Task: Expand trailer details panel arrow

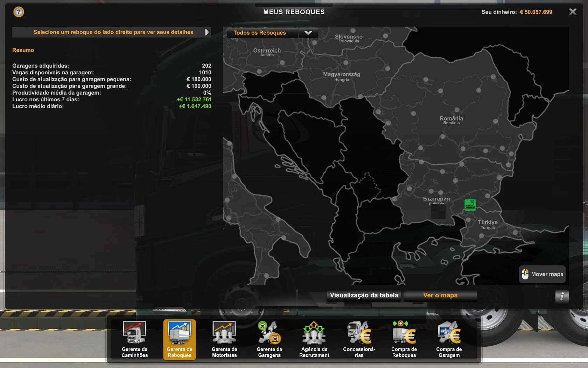Action: (207, 32)
